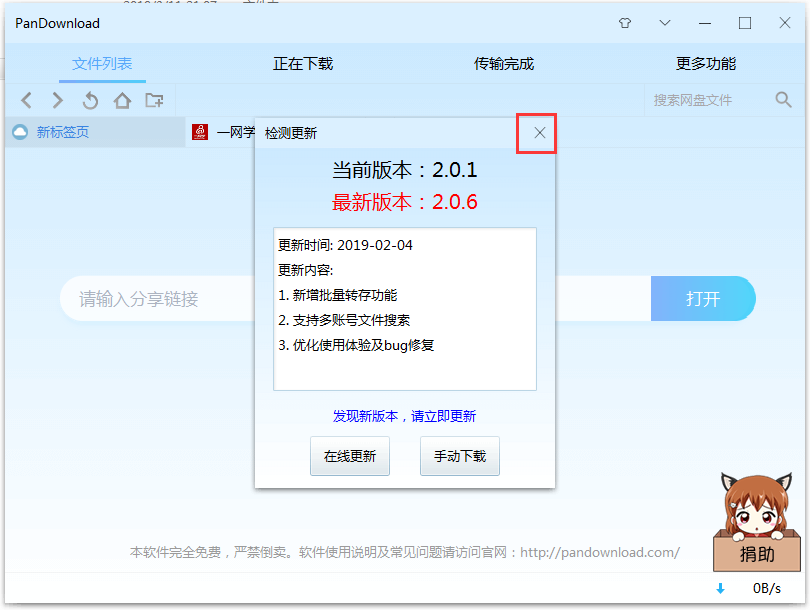Open the title bar dropdown menu arrow
810x610 pixels.
(665, 23)
